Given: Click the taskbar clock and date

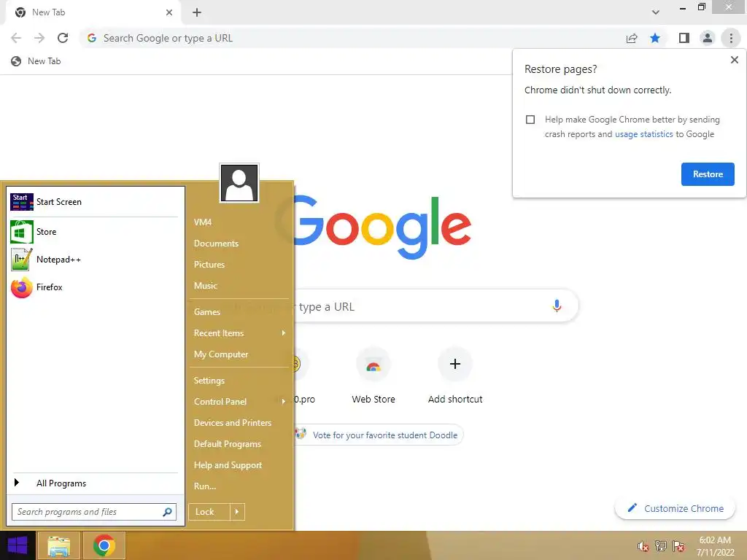Looking at the screenshot, I should pyautogui.click(x=715, y=546).
